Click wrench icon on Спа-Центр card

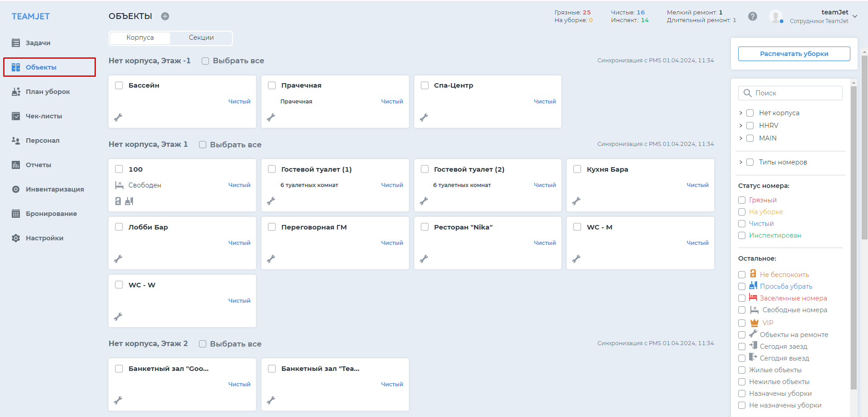(424, 117)
